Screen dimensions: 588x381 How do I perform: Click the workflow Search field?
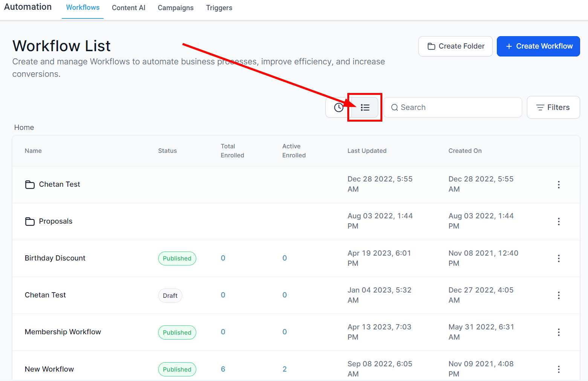pos(456,108)
